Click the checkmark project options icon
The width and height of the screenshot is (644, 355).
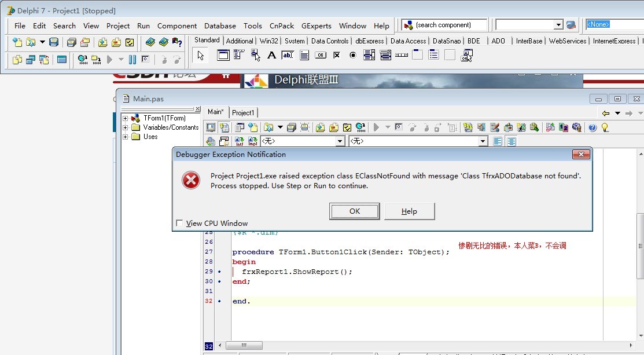tap(130, 42)
